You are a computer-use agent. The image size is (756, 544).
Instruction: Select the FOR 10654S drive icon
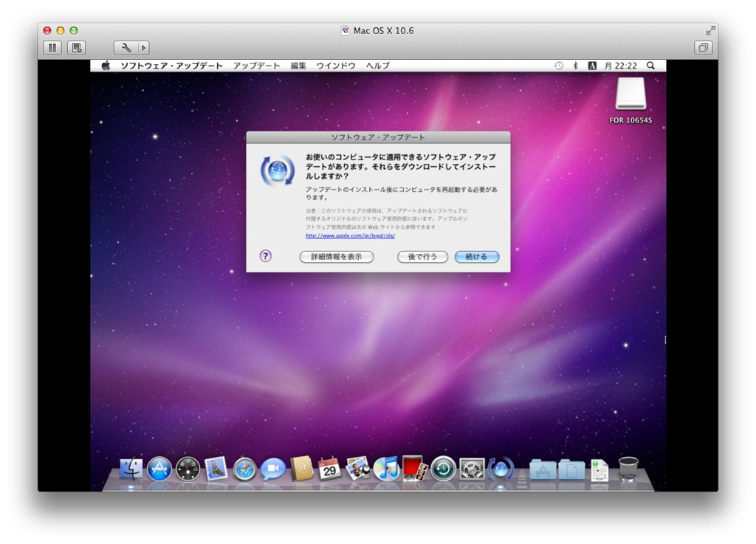(630, 94)
